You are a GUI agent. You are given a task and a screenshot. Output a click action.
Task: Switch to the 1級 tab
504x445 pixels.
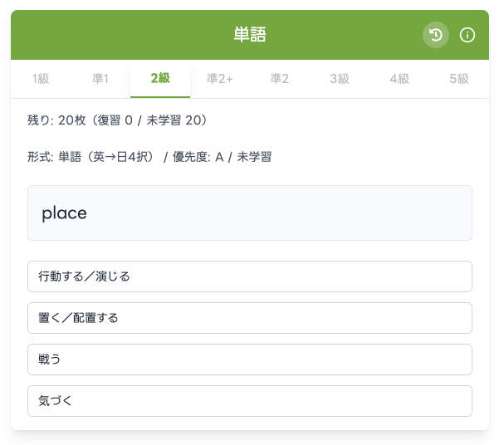click(x=41, y=79)
